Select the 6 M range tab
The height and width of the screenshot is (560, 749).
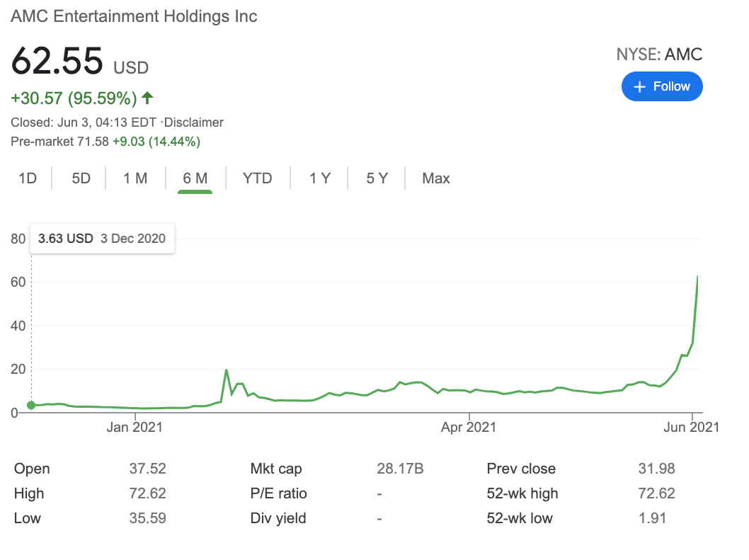pos(195,178)
